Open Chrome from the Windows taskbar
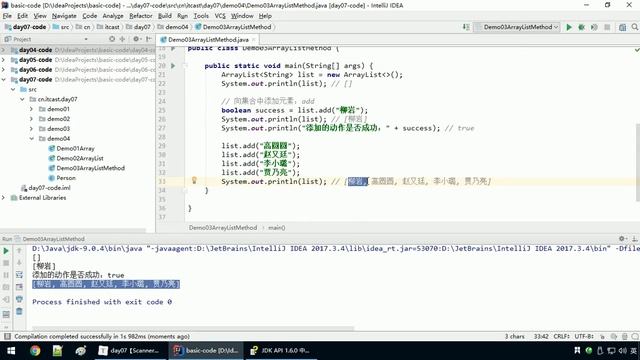Image resolution: width=640 pixels, height=360 pixels. click(x=35, y=351)
